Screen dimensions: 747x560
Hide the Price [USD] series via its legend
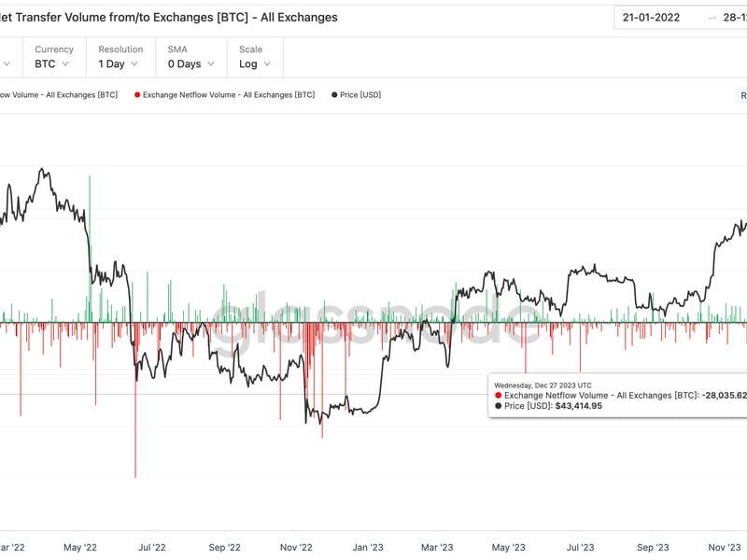[356, 93]
